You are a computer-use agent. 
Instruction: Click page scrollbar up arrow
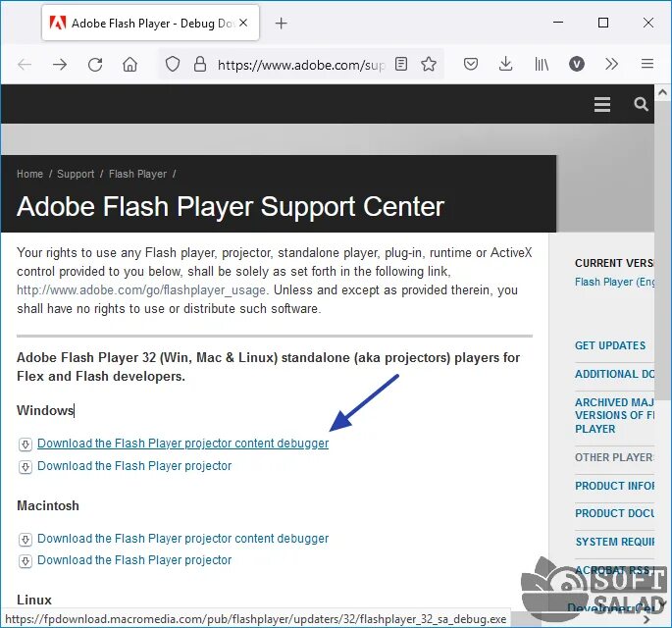tap(662, 92)
